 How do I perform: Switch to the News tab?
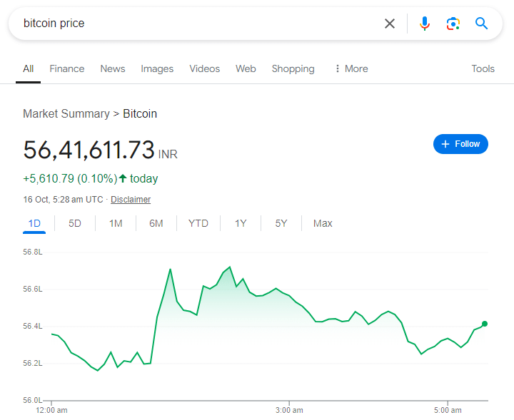[x=113, y=68]
